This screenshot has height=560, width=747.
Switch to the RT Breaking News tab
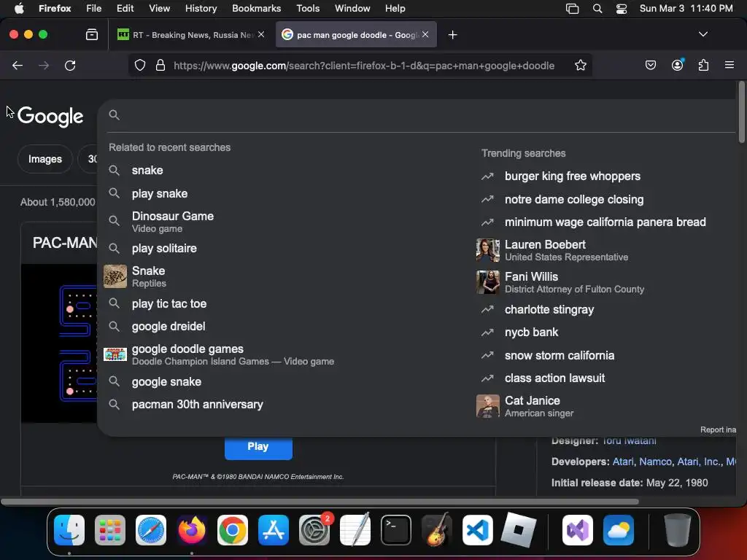tap(190, 35)
